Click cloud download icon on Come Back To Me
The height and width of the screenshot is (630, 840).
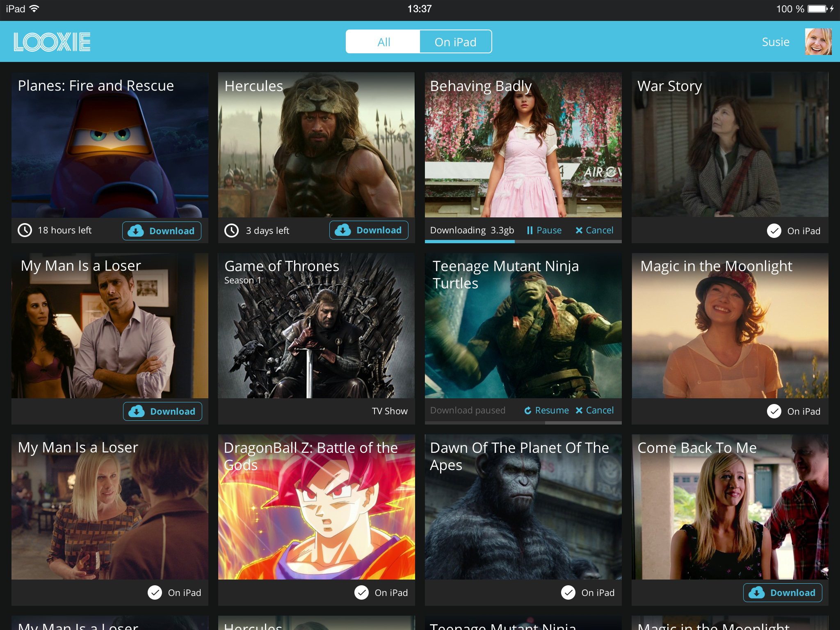click(757, 592)
